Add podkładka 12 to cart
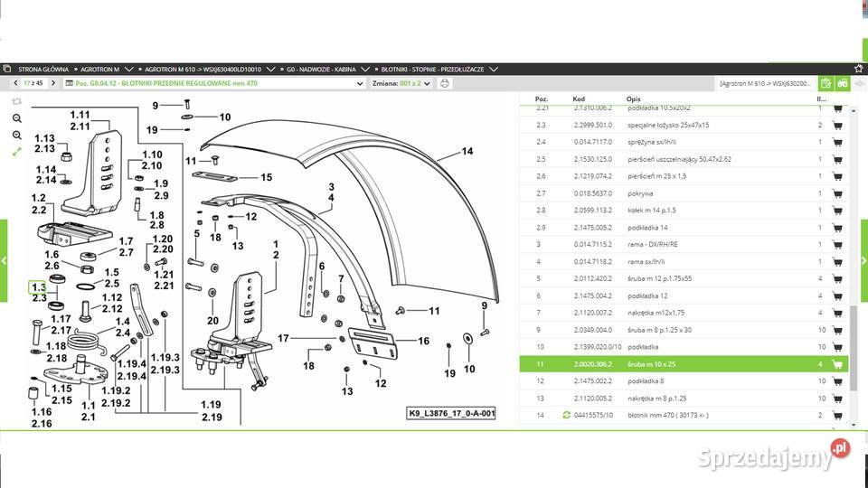 coord(837,296)
